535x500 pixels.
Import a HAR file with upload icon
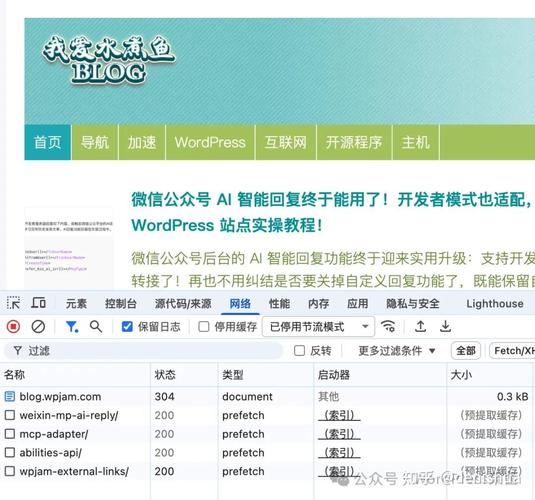tap(420, 327)
